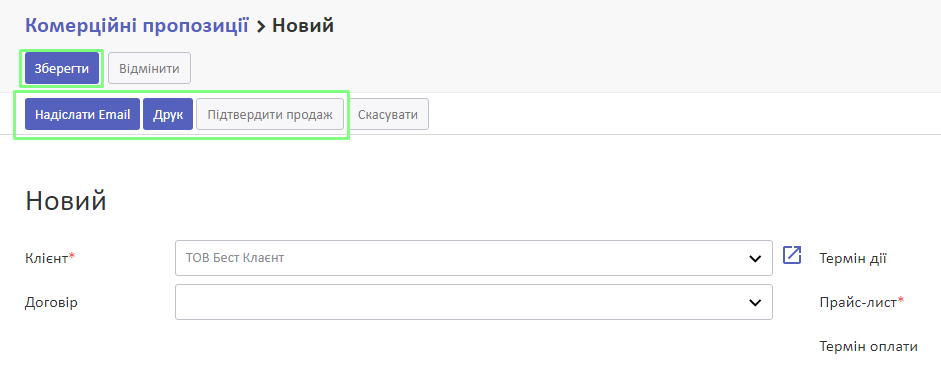Confirm the sale with Підтвердити продаж
The height and width of the screenshot is (382, 941).
(270, 114)
